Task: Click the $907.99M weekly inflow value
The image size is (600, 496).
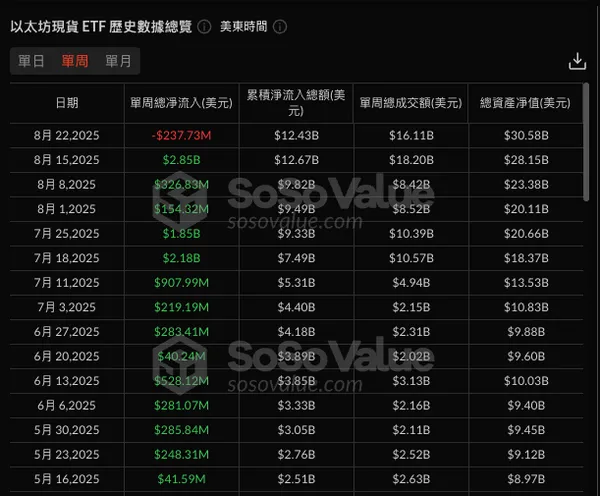Action: (x=181, y=283)
